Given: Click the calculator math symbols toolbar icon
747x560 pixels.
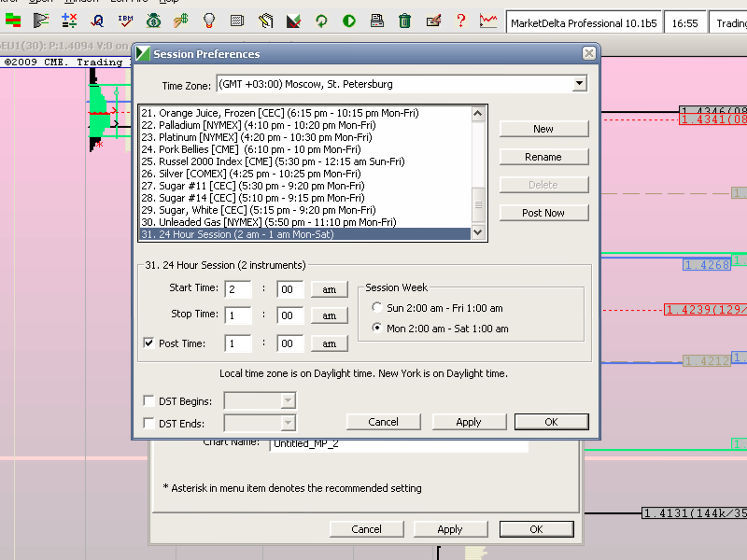Looking at the screenshot, I should coord(69,20).
